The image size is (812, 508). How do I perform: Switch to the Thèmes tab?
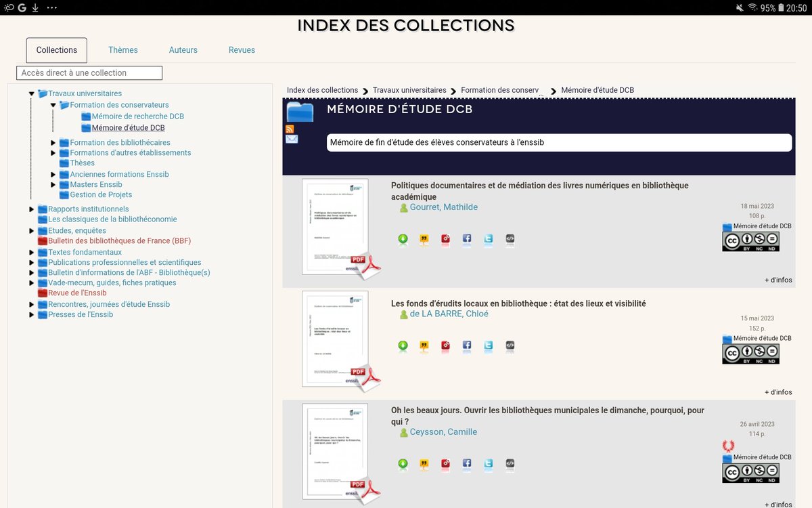coord(123,50)
